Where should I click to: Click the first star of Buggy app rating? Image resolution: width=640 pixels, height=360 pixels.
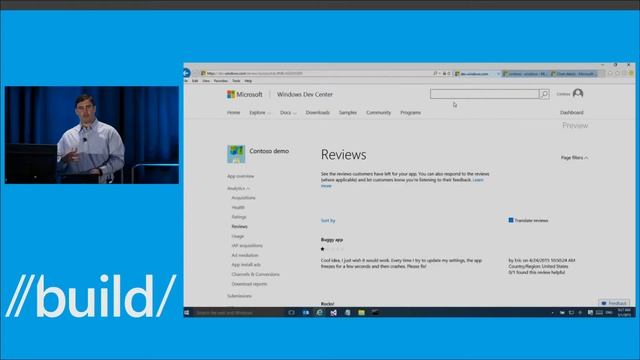[322, 249]
